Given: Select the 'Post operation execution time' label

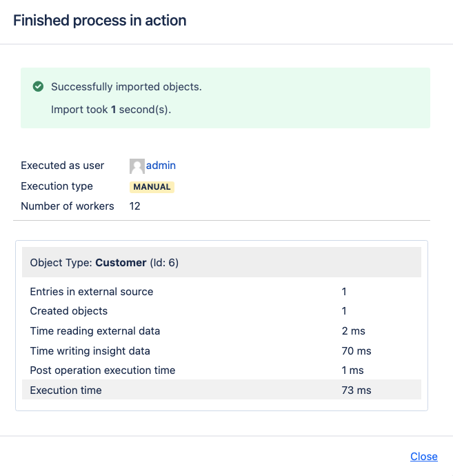Looking at the screenshot, I should 103,370.
